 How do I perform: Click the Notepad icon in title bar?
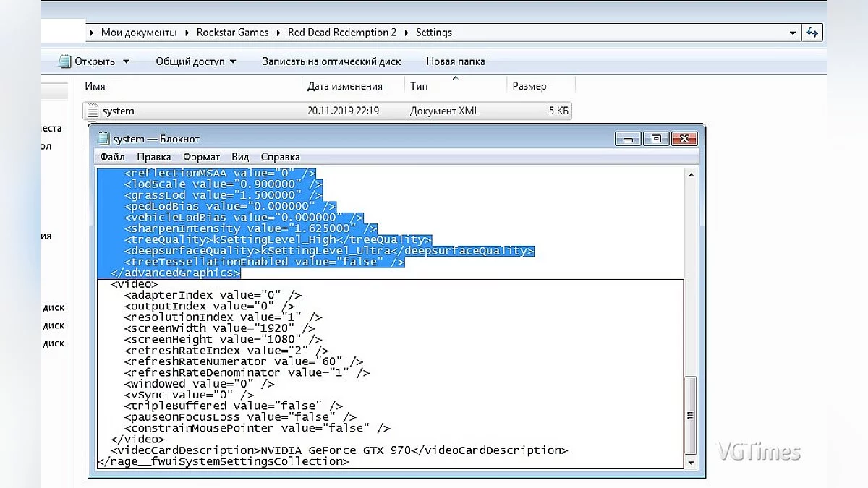[103, 139]
